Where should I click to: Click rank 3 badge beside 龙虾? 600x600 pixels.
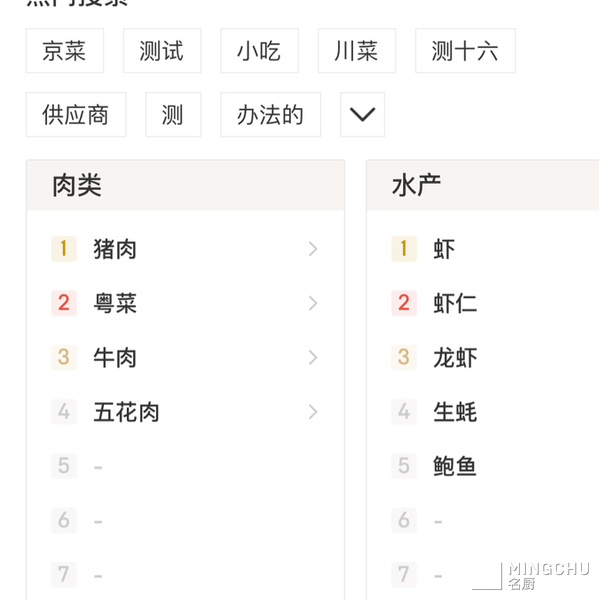point(404,358)
